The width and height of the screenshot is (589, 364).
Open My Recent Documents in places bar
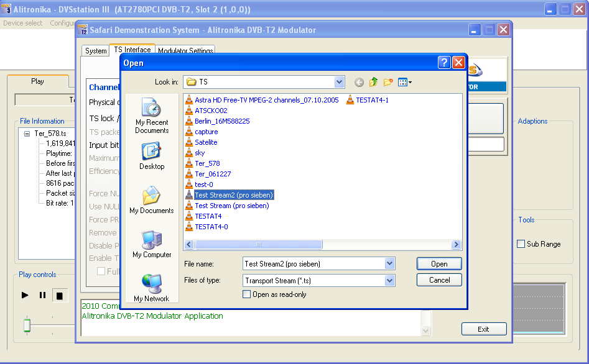pos(152,116)
